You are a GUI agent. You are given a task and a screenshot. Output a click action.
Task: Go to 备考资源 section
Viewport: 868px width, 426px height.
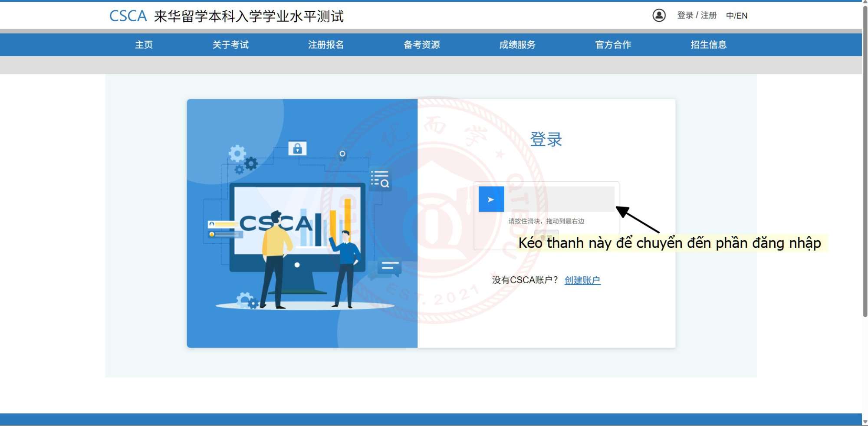tap(421, 45)
